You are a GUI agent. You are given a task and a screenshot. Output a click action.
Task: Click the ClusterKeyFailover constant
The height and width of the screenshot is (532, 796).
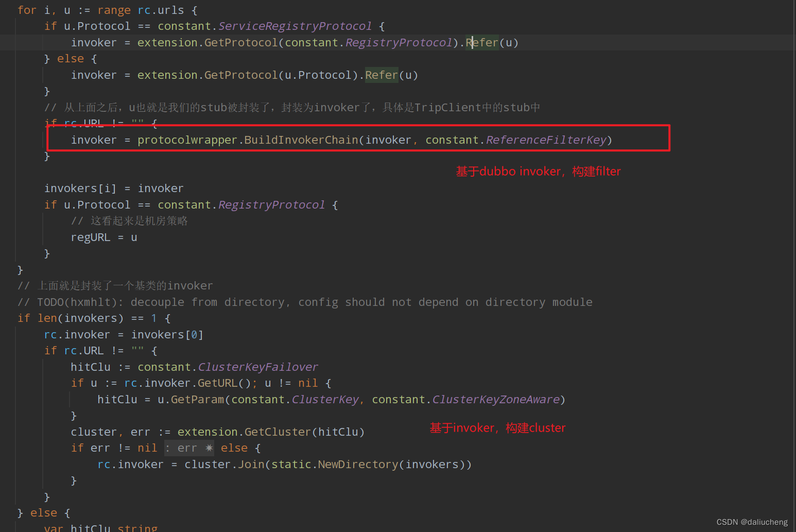(x=258, y=367)
